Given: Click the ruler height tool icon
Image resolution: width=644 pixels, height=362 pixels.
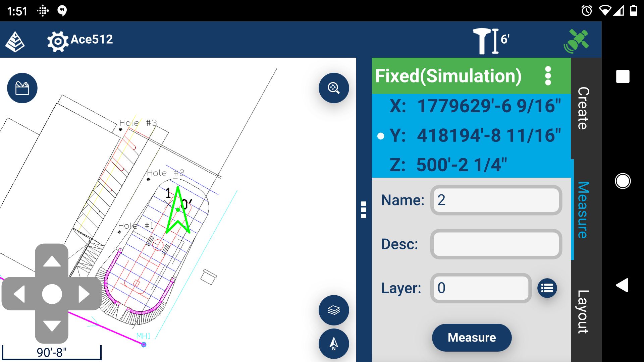Looking at the screenshot, I should click(x=487, y=40).
